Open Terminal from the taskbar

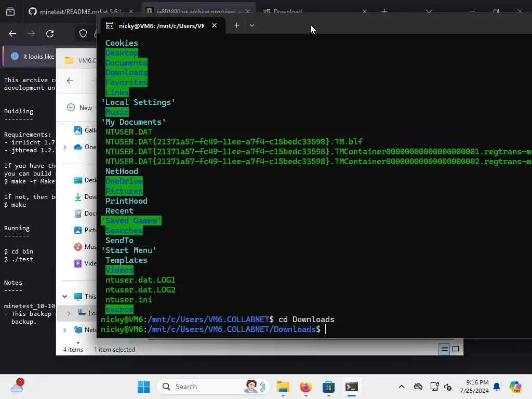(352, 387)
